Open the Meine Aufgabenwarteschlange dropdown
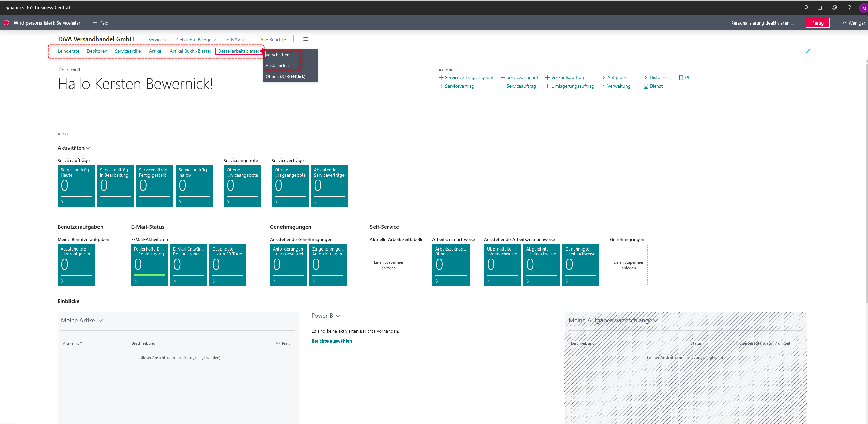 pos(655,320)
